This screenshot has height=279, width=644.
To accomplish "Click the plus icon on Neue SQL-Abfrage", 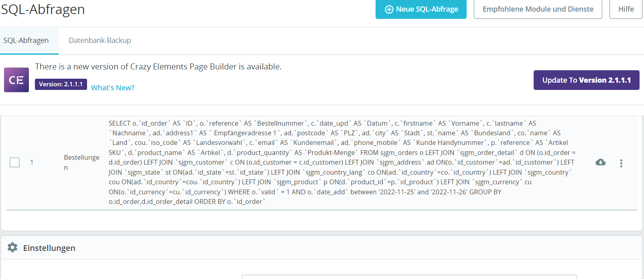I will click(389, 9).
